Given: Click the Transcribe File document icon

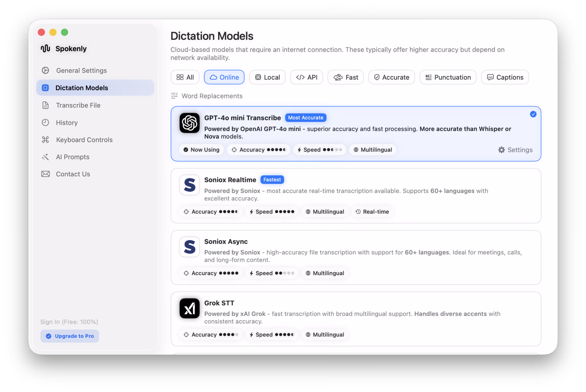Looking at the screenshot, I should [x=45, y=105].
